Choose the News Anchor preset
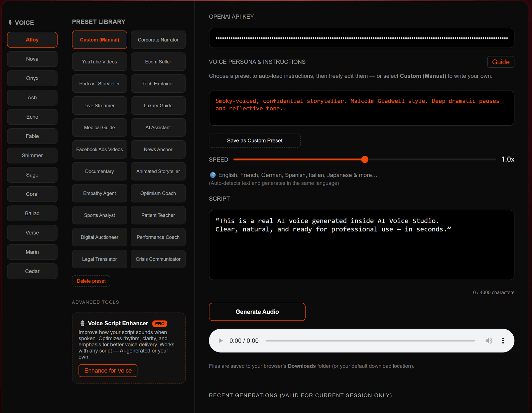This screenshot has width=532, height=413. [158, 149]
